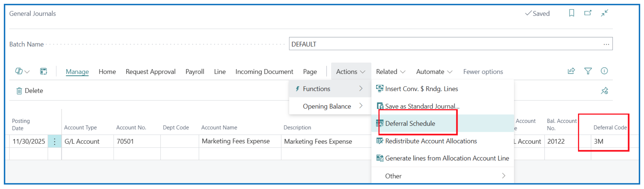
Task: Open page in new window icon
Action: click(588, 13)
